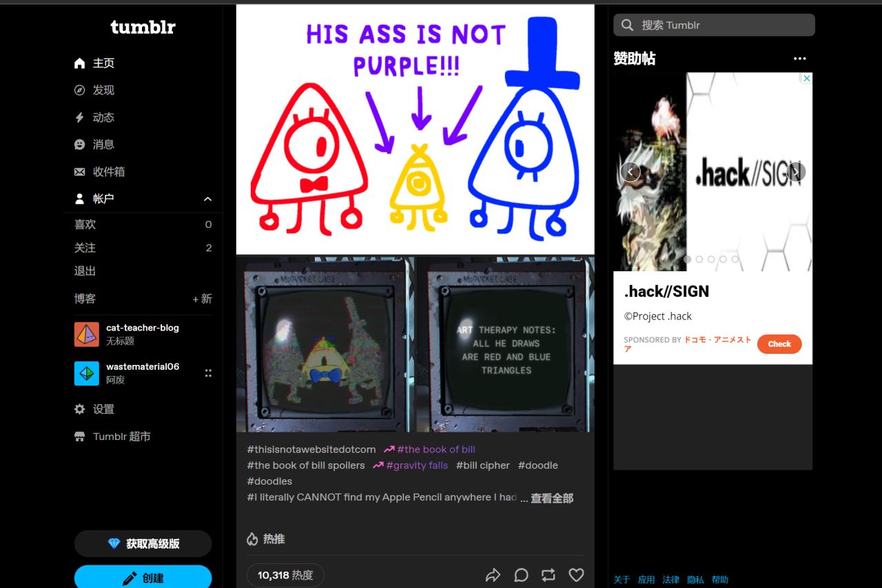Open the Art Therapy Notes image
This screenshot has height=588, width=882.
tap(506, 345)
